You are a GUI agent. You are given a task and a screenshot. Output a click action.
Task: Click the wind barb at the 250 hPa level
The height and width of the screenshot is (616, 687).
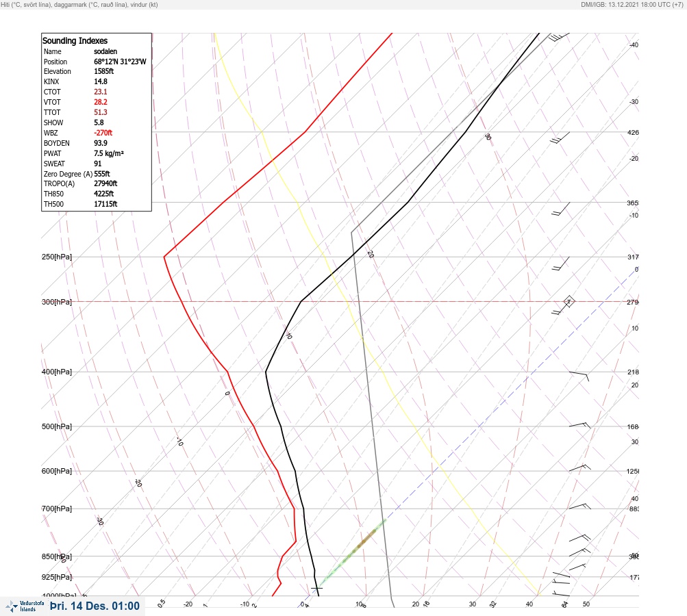point(560,264)
